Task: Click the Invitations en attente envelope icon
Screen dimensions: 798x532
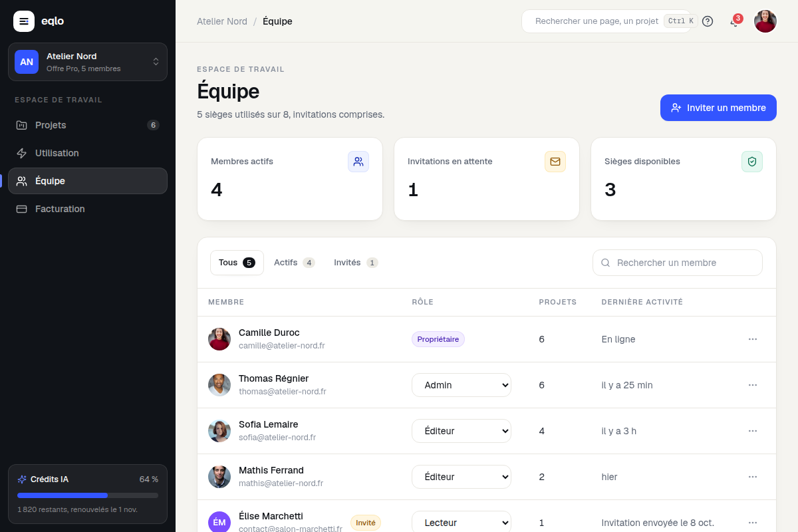Action: point(555,162)
